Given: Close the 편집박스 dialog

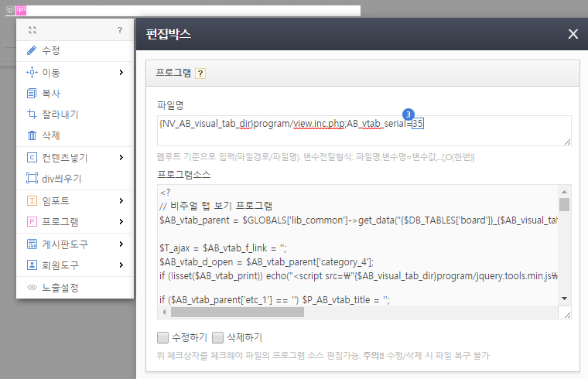Looking at the screenshot, I should coord(573,34).
